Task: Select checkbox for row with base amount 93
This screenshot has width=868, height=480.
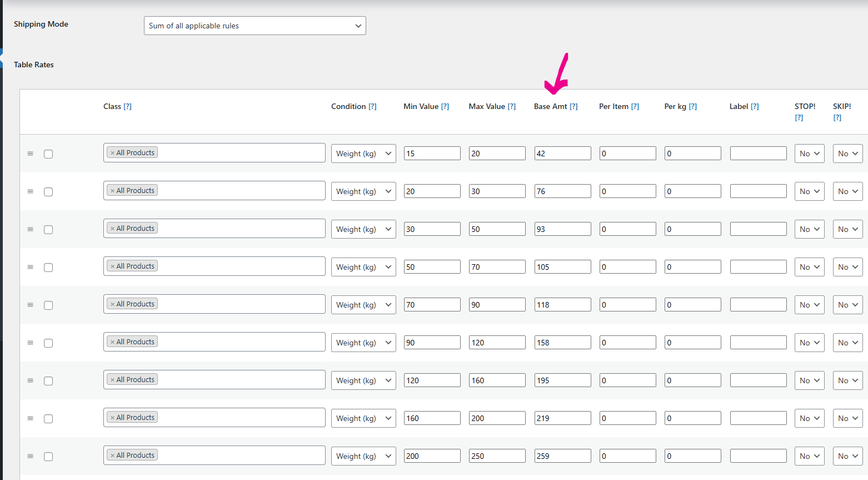Action: click(48, 230)
